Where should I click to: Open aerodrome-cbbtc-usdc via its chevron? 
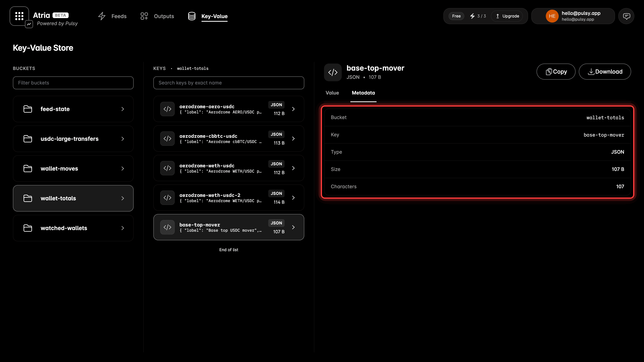[x=293, y=138]
